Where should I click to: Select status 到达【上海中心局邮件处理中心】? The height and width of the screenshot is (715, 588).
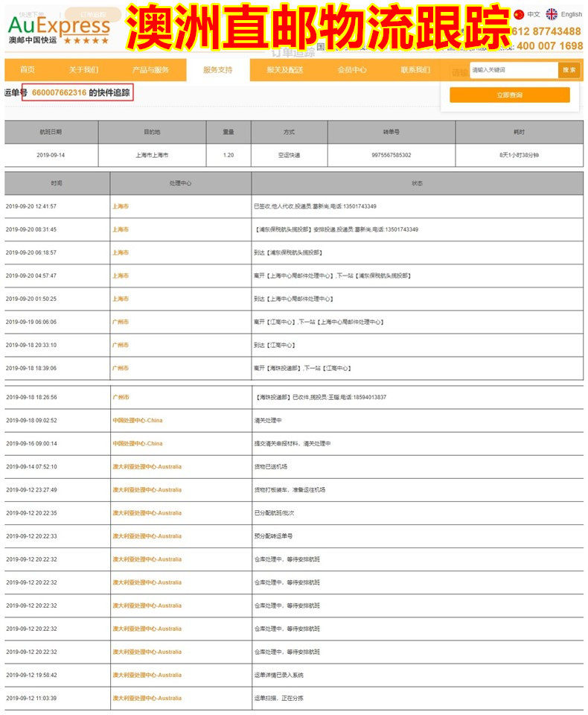293,299
